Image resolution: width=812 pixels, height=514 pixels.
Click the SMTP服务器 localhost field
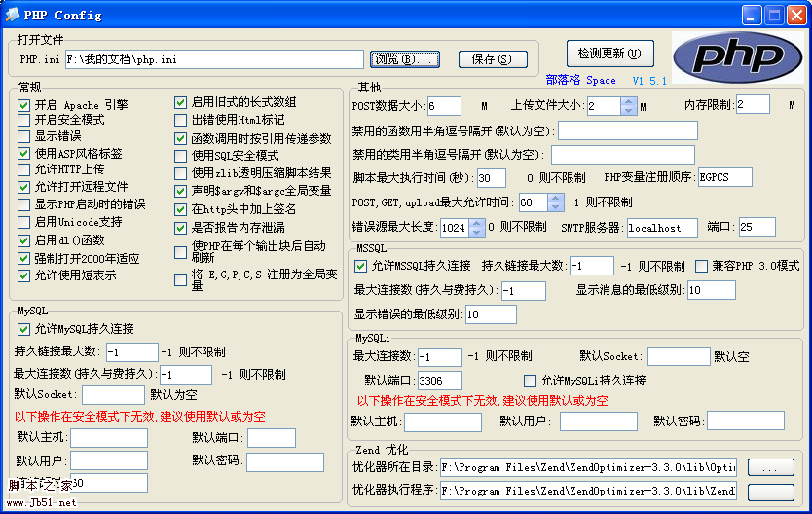662,228
